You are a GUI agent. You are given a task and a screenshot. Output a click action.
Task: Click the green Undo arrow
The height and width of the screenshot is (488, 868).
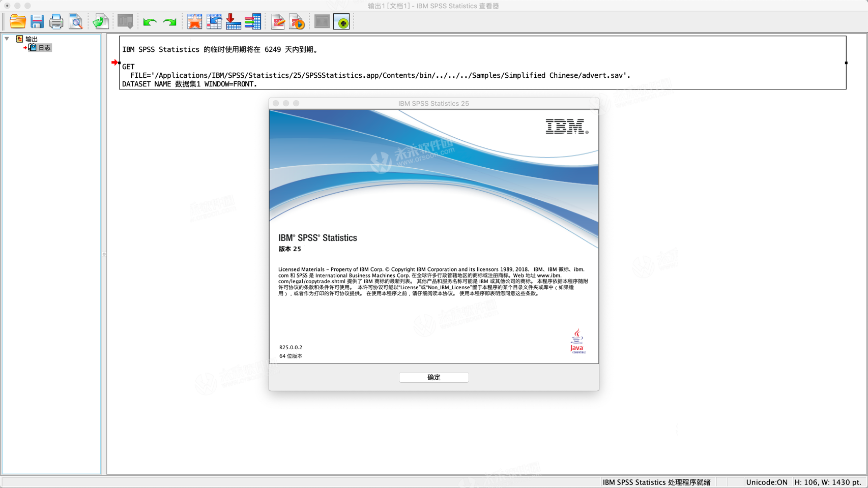[150, 22]
